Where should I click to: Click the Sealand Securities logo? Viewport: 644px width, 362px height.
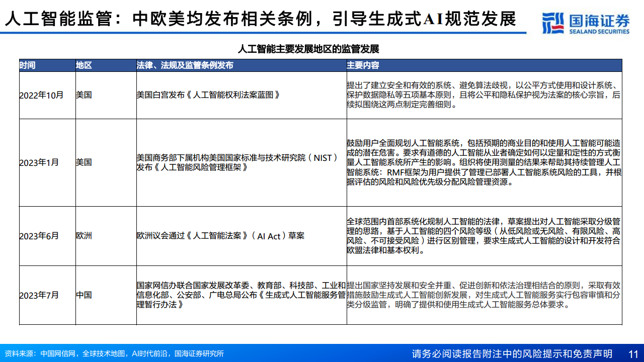(x=585, y=23)
